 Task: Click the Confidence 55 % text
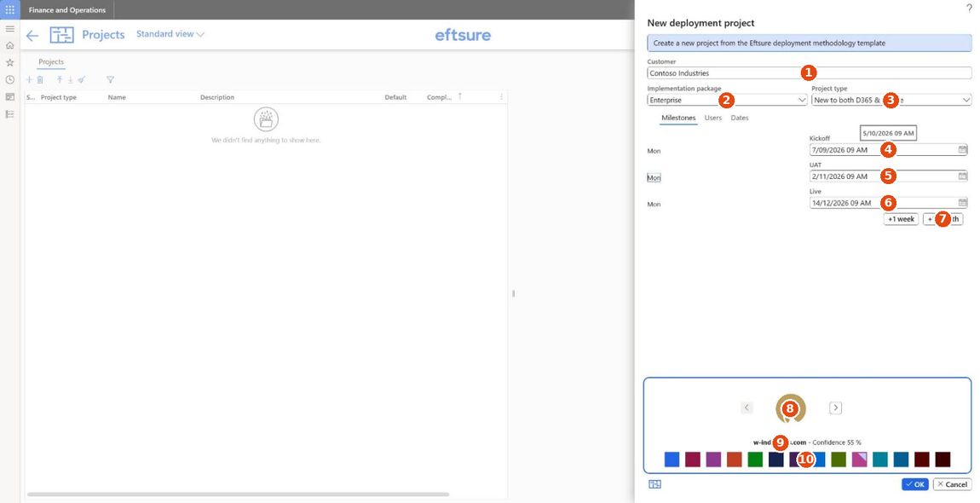pos(837,442)
